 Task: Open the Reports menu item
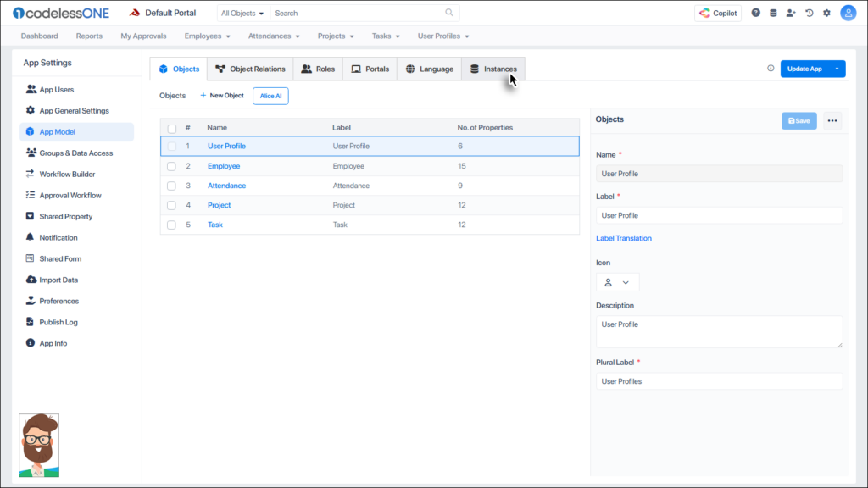click(89, 36)
